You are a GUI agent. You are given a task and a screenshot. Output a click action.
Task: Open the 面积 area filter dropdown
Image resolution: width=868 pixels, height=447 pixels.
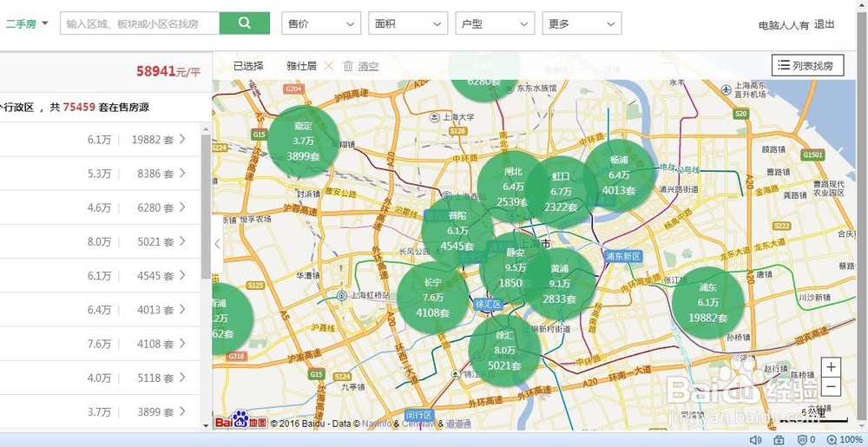pos(408,23)
